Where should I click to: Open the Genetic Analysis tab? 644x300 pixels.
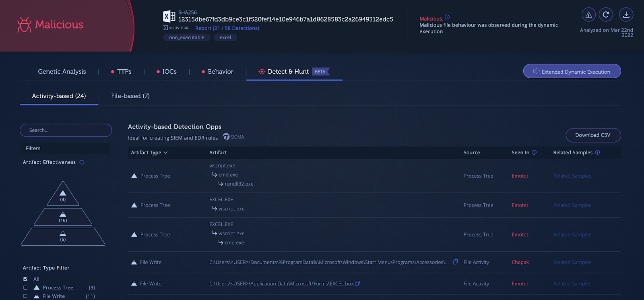[62, 72]
